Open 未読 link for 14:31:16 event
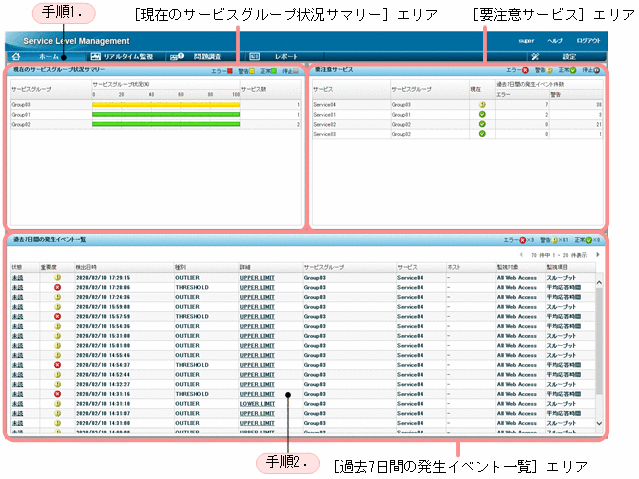The width and height of the screenshot is (639, 479). coord(18,394)
